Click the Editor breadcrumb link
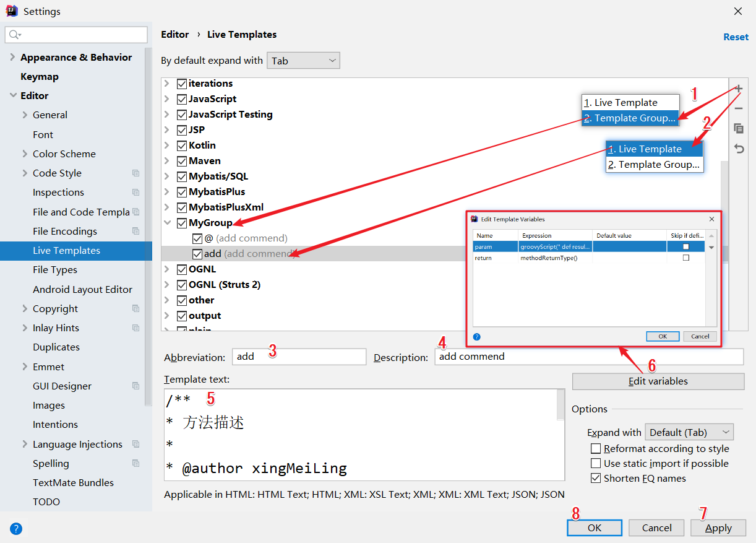 point(174,35)
